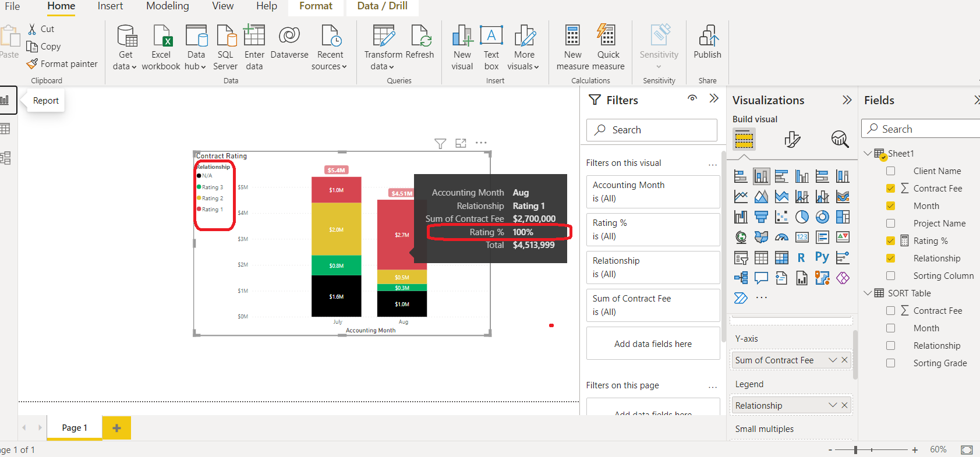980x457 pixels.
Task: Toggle filter pane visibility eye icon
Action: [692, 98]
